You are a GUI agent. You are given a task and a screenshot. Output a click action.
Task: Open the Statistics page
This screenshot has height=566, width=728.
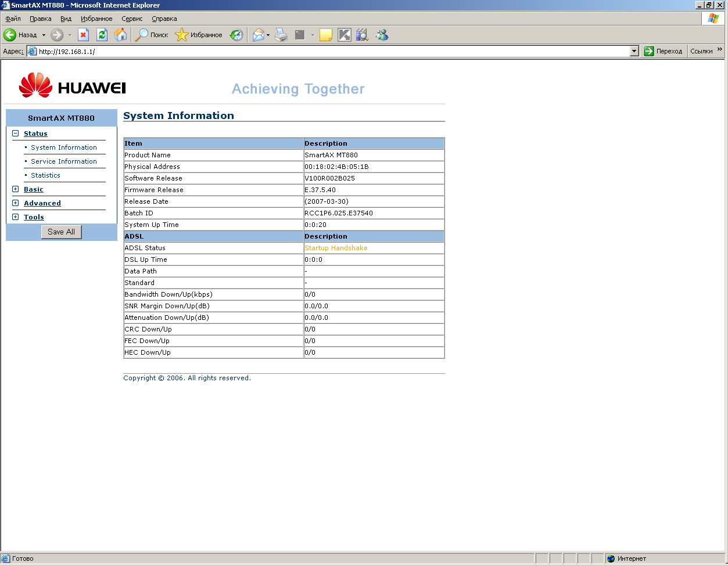[x=45, y=175]
